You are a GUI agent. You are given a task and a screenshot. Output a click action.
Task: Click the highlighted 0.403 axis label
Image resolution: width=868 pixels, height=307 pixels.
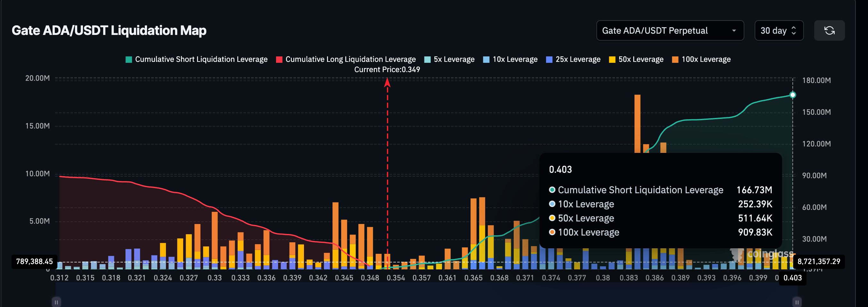click(x=792, y=278)
